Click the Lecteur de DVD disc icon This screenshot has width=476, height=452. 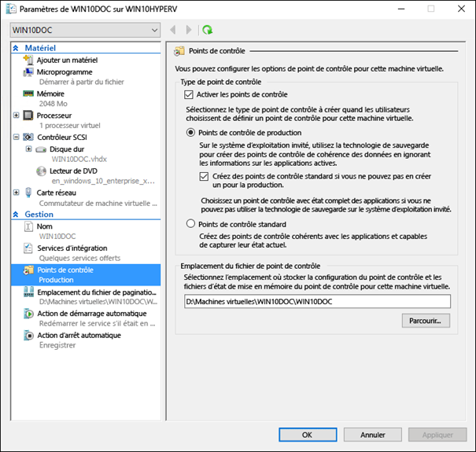pos(41,171)
